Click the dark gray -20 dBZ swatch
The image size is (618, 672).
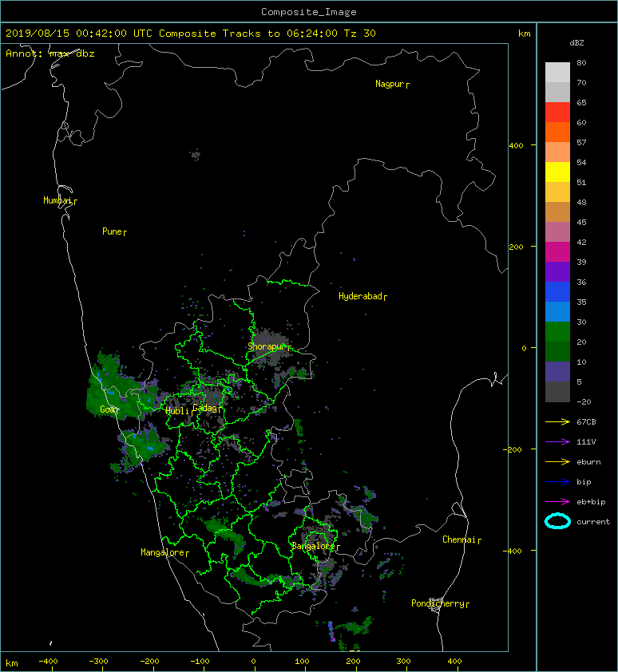(x=557, y=391)
